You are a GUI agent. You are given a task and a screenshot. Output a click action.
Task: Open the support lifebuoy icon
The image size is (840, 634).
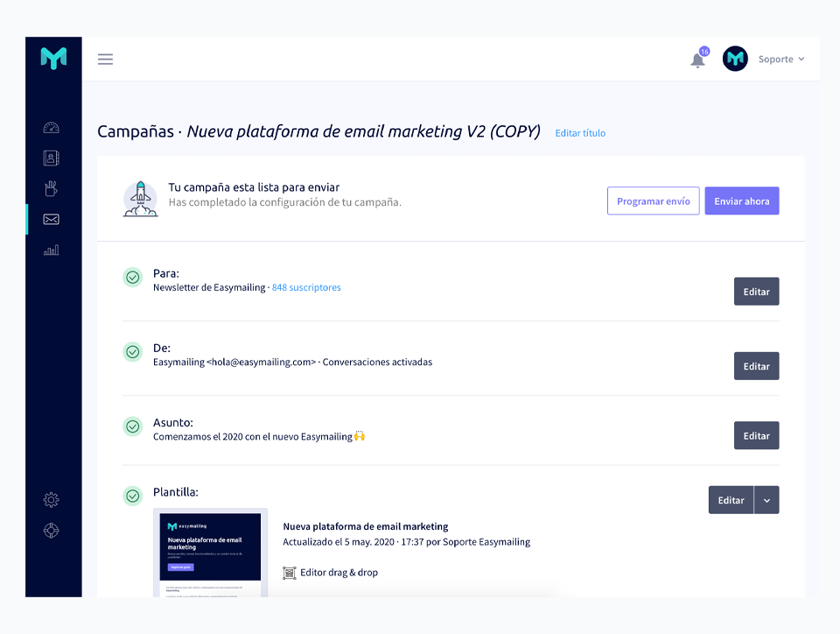click(52, 531)
